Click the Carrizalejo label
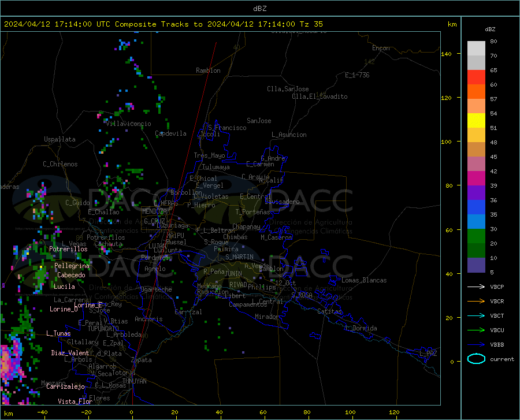This screenshot has width=520, height=420. point(66,386)
